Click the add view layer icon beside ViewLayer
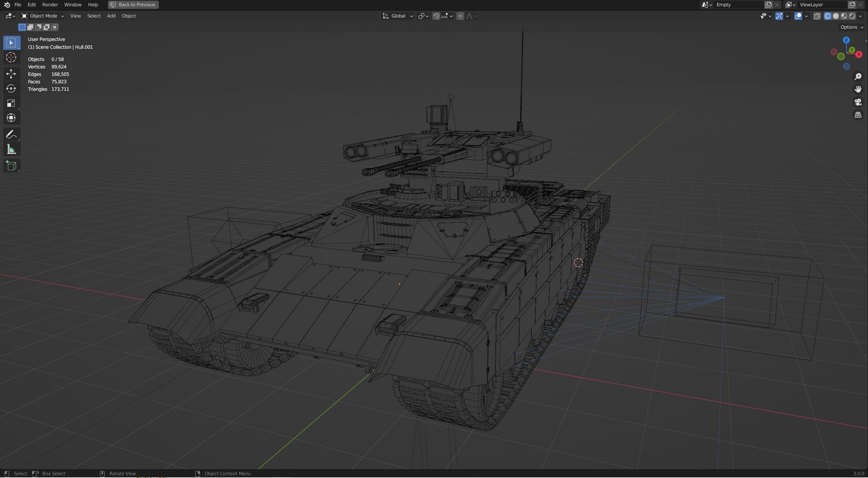Image resolution: width=868 pixels, height=478 pixels. (852, 5)
